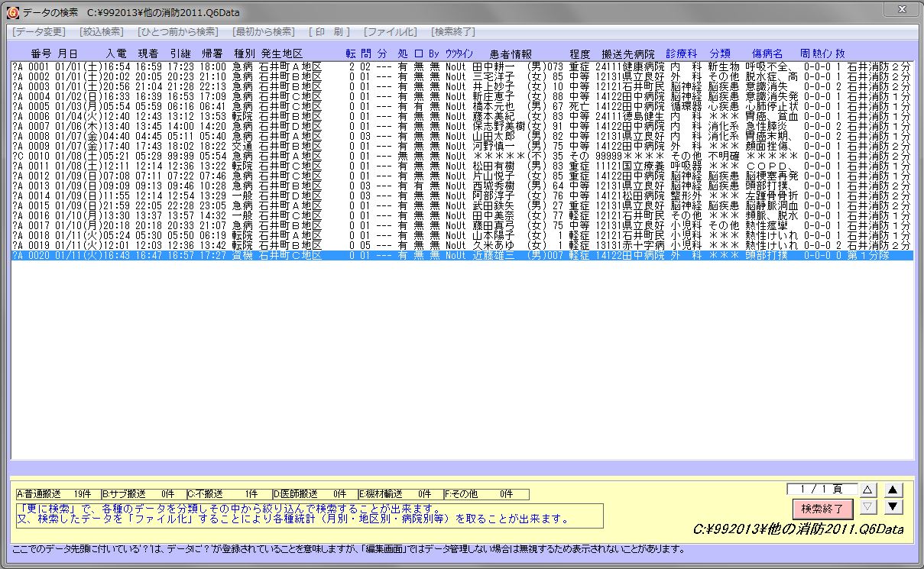The image size is (924, 569).
Task: Click the 印刷 menu item
Action: tap(329, 32)
